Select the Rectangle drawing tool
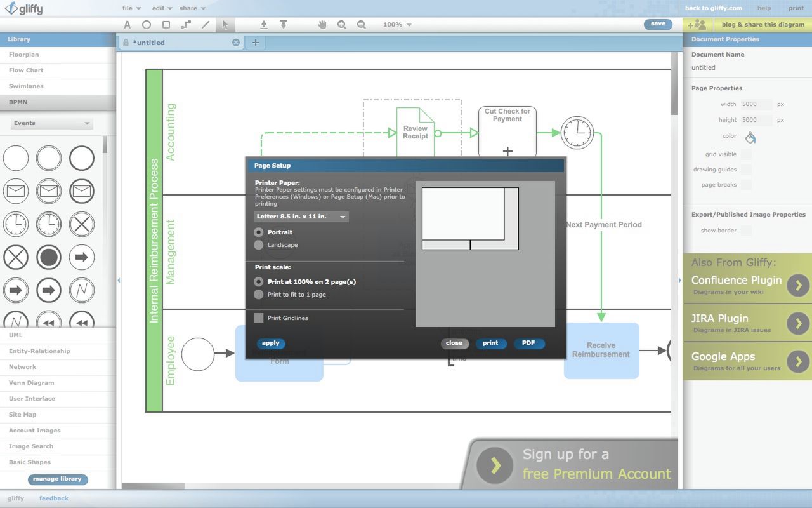The width and height of the screenshot is (812, 508). 166,25
